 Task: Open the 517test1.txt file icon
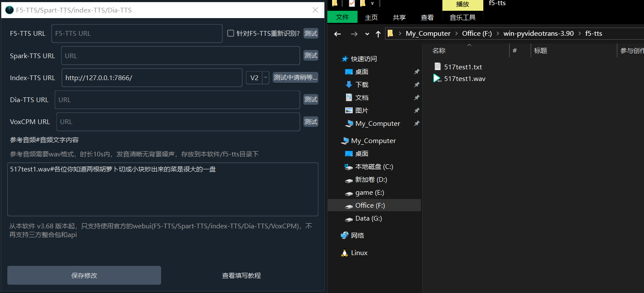coord(437,66)
